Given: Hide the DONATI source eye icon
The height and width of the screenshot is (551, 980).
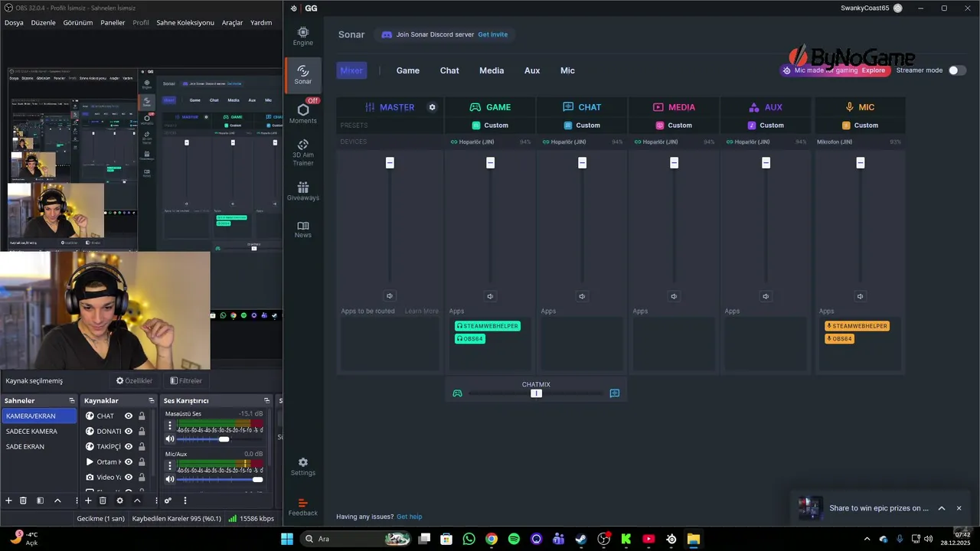Looking at the screenshot, I should [129, 432].
